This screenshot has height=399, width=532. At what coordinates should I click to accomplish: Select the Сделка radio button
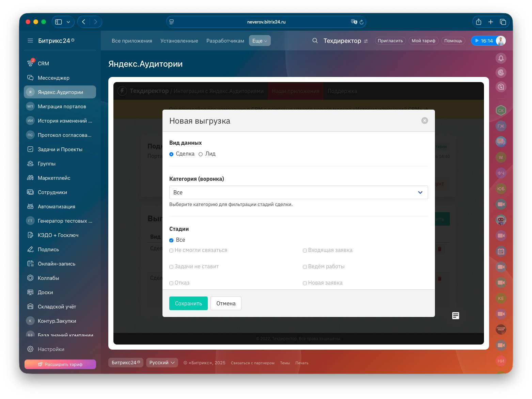[171, 154]
